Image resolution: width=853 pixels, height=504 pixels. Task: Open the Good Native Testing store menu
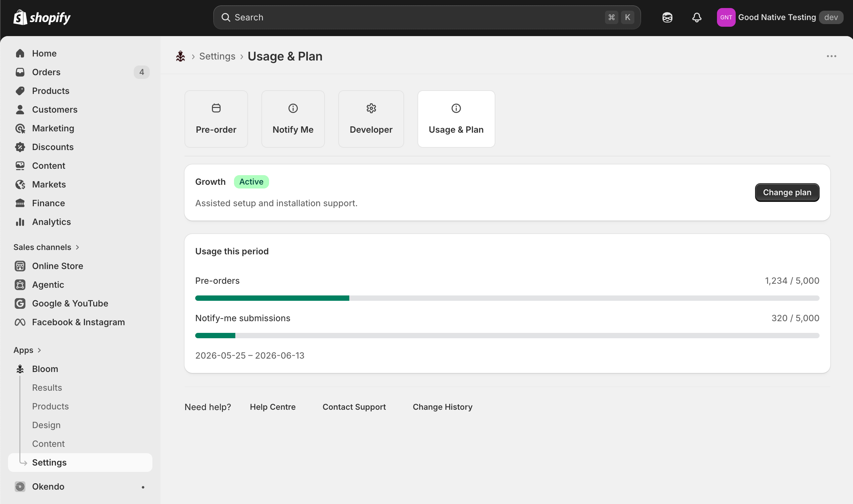click(x=780, y=17)
